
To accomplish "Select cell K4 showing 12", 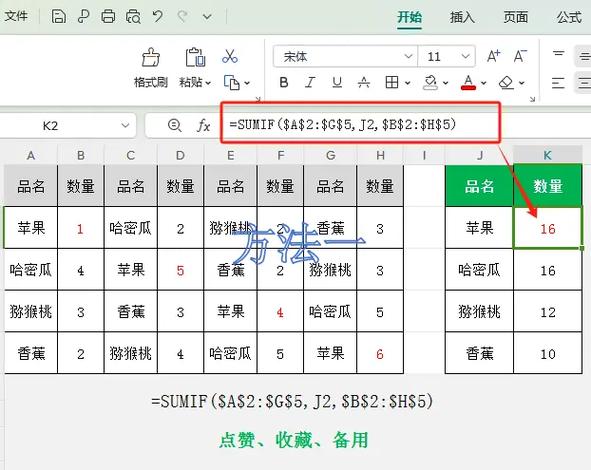I will 548,312.
